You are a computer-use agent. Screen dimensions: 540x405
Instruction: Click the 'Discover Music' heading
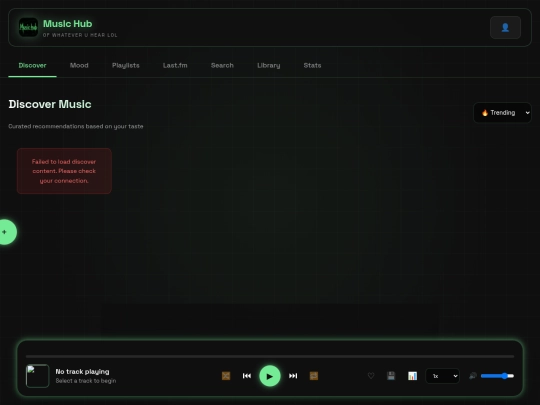(x=50, y=104)
